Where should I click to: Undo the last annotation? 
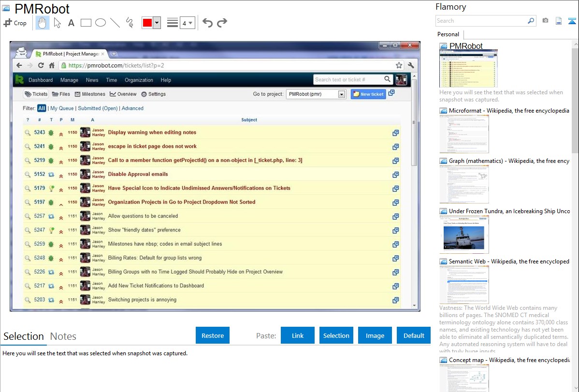[x=207, y=23]
